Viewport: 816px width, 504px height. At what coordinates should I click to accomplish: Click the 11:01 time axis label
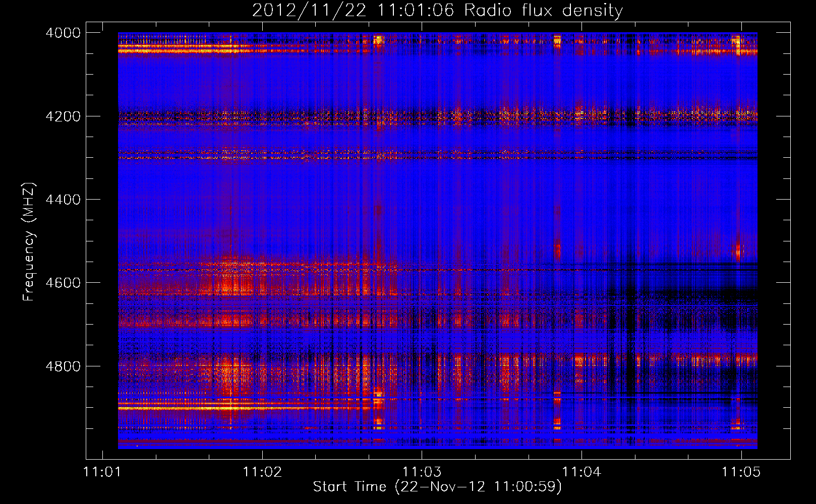coord(102,472)
